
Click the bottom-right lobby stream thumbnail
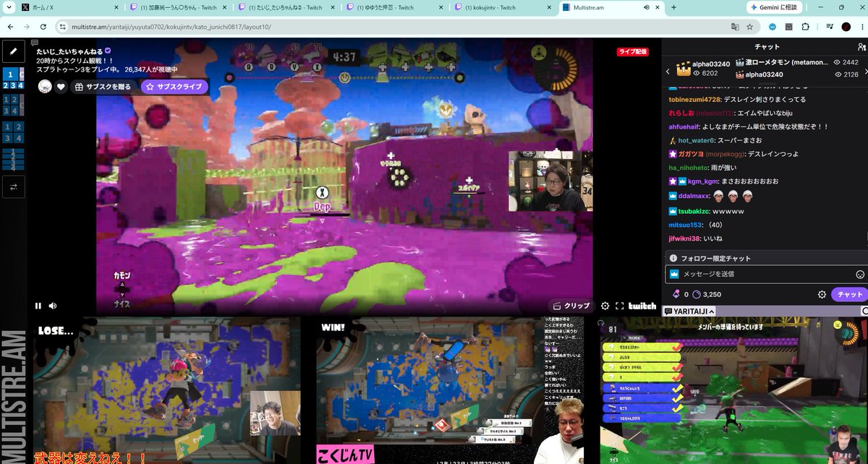click(733, 390)
